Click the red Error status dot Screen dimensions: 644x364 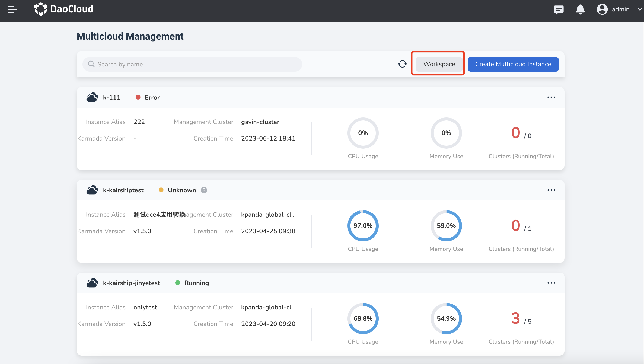pyautogui.click(x=138, y=97)
